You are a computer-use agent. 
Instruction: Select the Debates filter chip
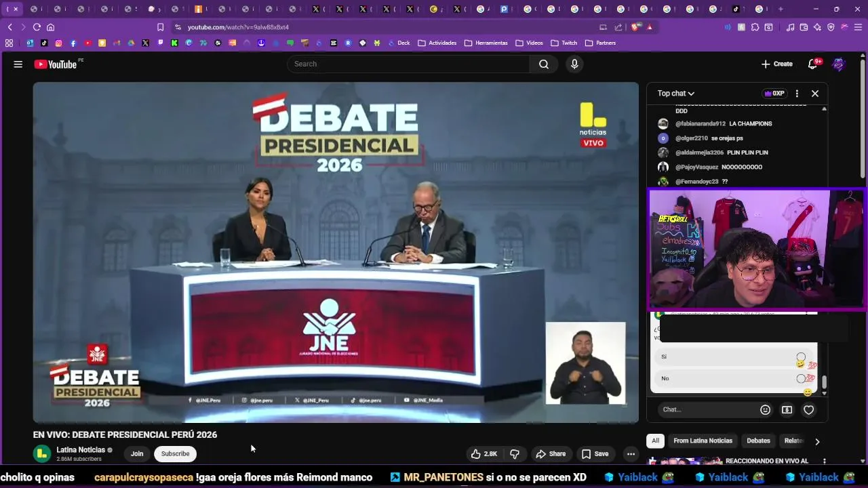pyautogui.click(x=758, y=441)
